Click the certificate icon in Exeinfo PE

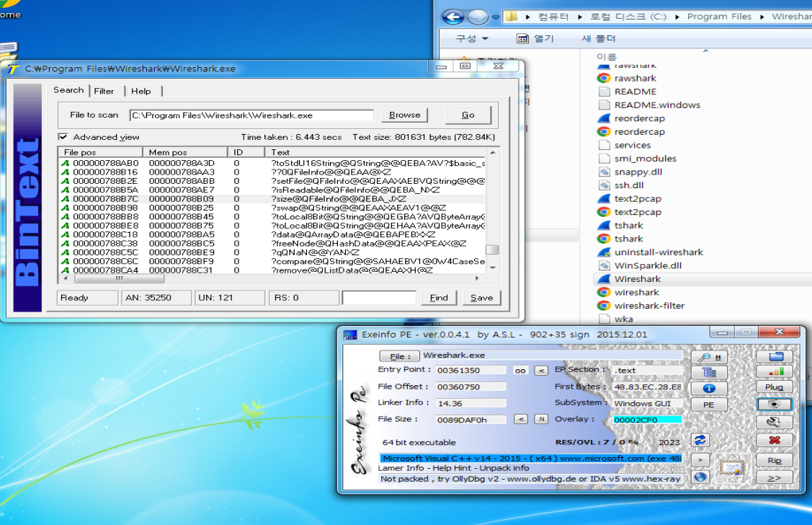(x=731, y=468)
